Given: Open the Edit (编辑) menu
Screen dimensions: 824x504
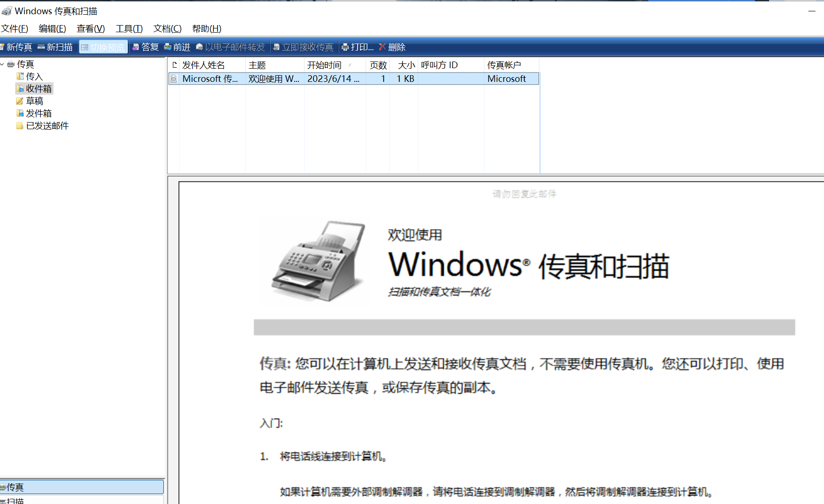Looking at the screenshot, I should [52, 28].
